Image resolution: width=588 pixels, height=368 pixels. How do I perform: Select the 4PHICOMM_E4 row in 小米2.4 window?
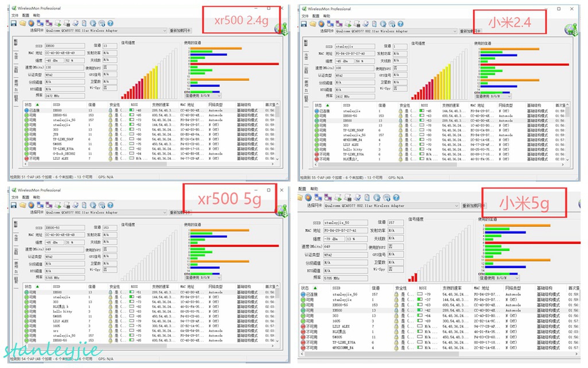(x=440, y=140)
